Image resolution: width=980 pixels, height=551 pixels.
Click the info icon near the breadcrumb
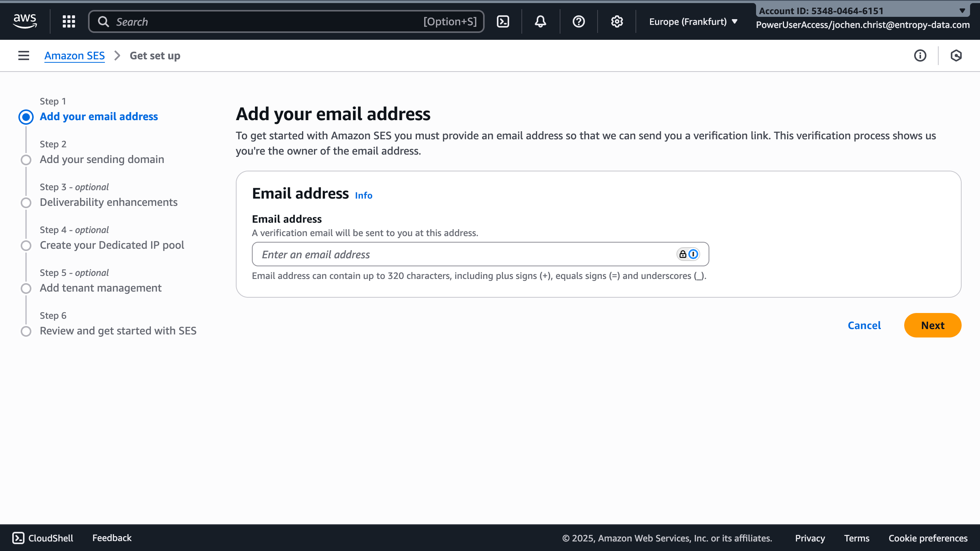(x=920, y=55)
